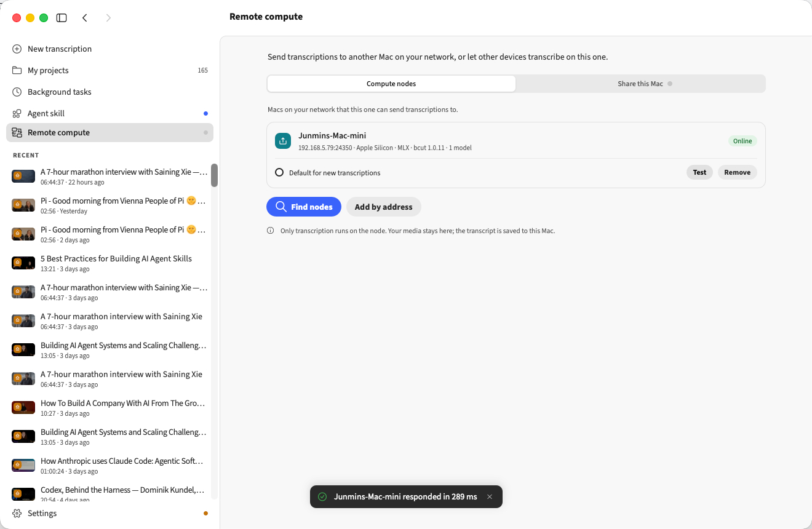Select the Compute nodes tab
The image size is (812, 529).
coord(391,84)
